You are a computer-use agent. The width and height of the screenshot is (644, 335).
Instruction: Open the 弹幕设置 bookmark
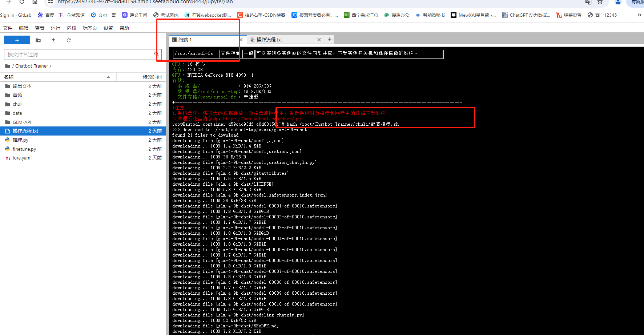click(569, 15)
